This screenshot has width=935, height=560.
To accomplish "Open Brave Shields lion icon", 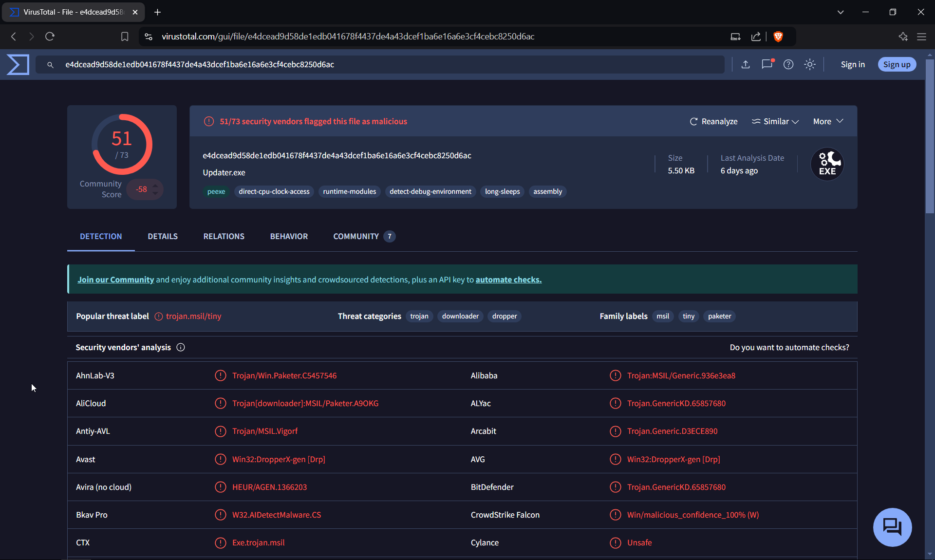I will [x=778, y=37].
